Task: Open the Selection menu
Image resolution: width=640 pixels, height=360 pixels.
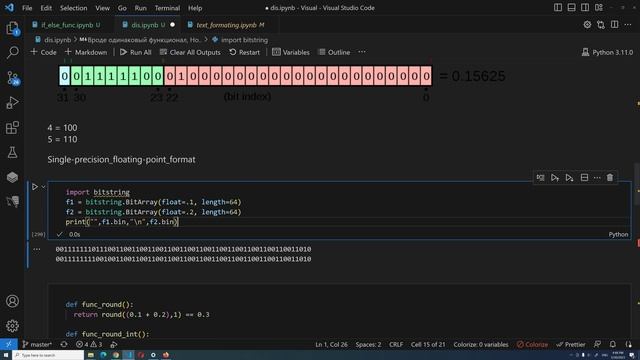Action: [73, 8]
